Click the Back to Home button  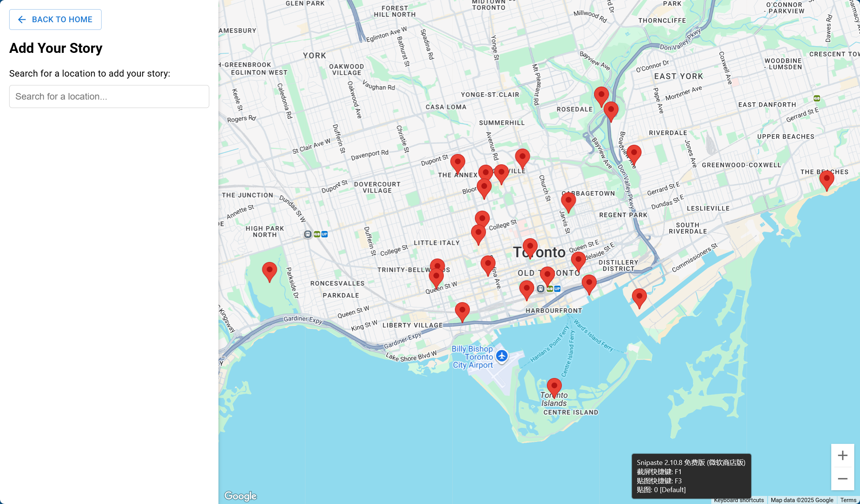(x=55, y=20)
